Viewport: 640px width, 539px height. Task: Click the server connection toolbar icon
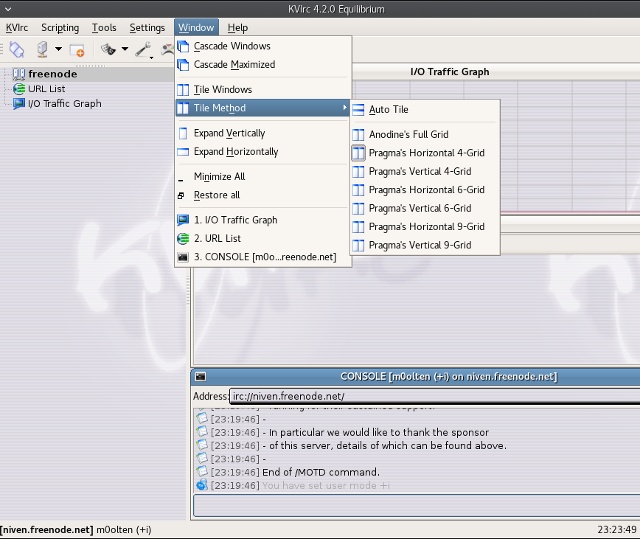click(x=42, y=49)
